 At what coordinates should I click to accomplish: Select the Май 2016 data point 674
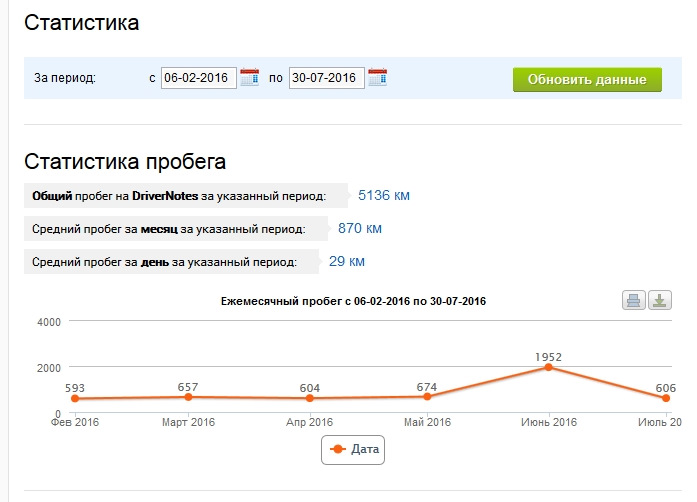[427, 396]
